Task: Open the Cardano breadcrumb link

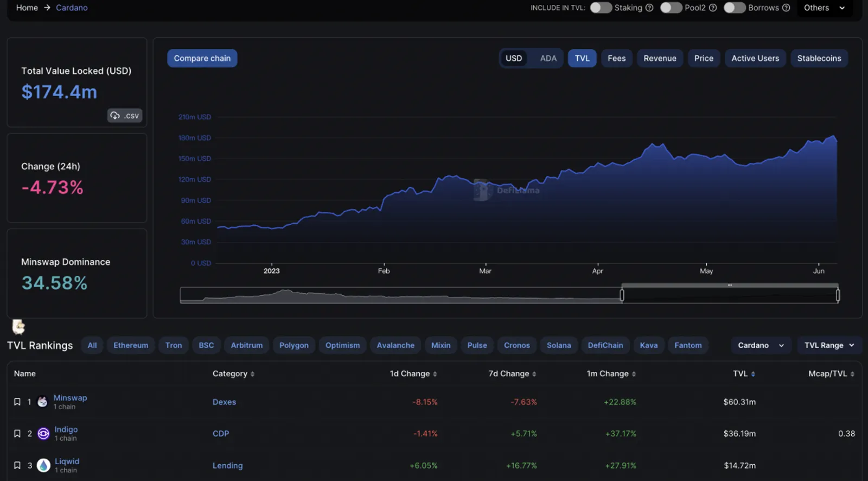Action: 72,8
